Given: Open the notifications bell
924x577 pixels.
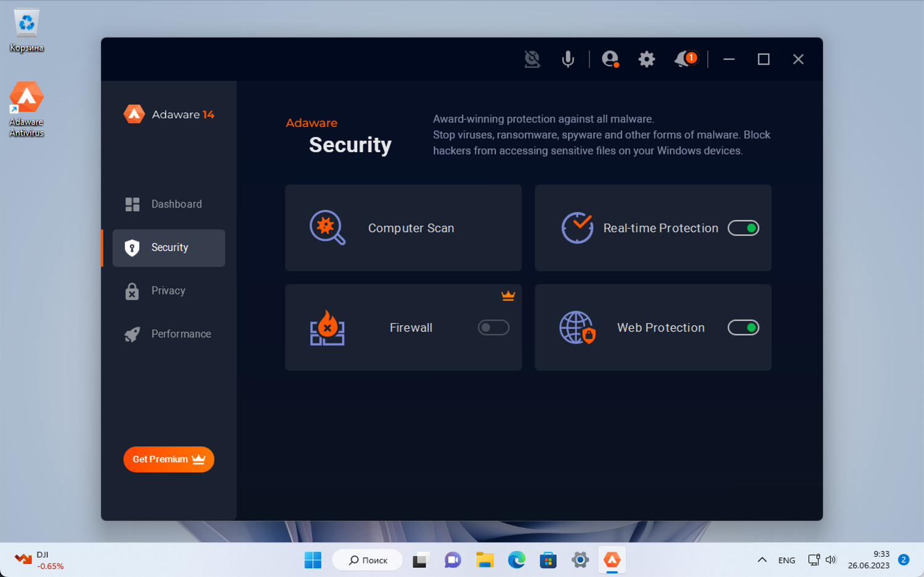Looking at the screenshot, I should click(x=685, y=59).
